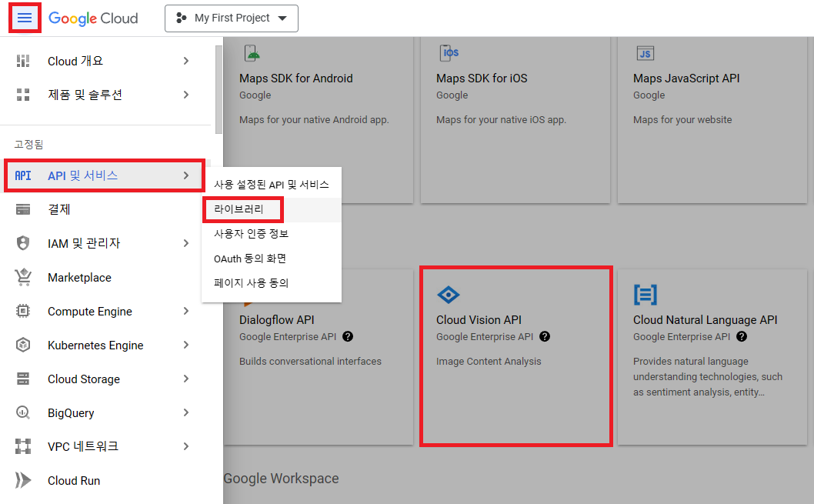Click help icon beside Dialogflow Enterprise API
This screenshot has height=504, width=814.
click(x=348, y=337)
